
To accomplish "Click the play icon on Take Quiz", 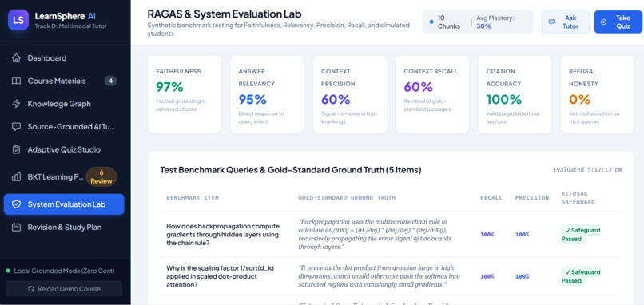I will pyautogui.click(x=603, y=22).
